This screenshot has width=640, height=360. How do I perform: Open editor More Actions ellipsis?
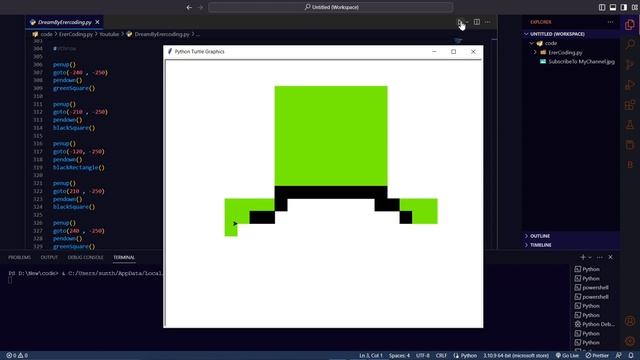pyautogui.click(x=488, y=22)
